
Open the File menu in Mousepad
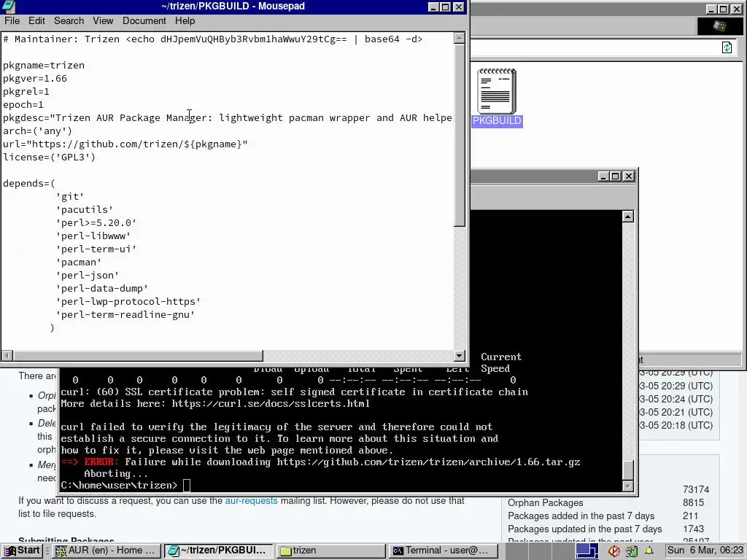click(x=12, y=21)
